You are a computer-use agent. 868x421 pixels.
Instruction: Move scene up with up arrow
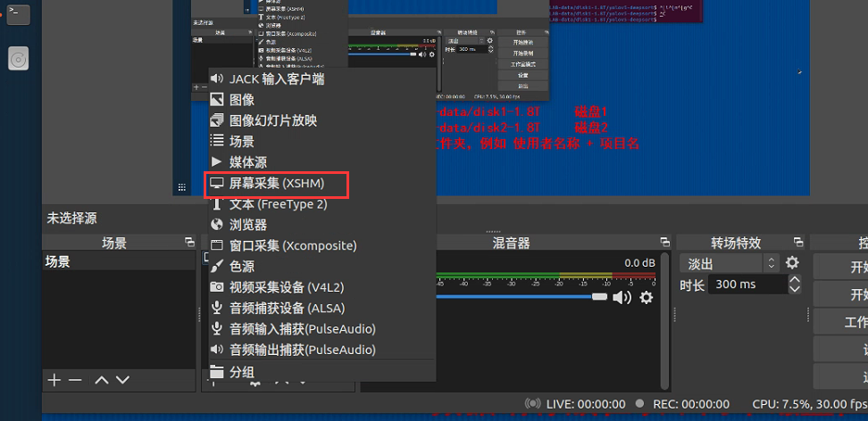(101, 380)
